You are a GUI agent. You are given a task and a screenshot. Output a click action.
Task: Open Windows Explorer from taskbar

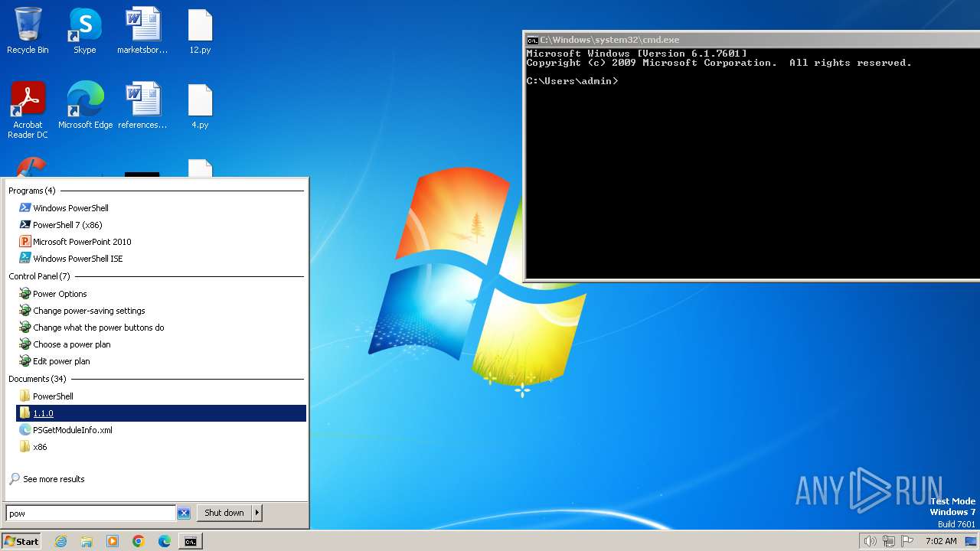click(x=87, y=541)
